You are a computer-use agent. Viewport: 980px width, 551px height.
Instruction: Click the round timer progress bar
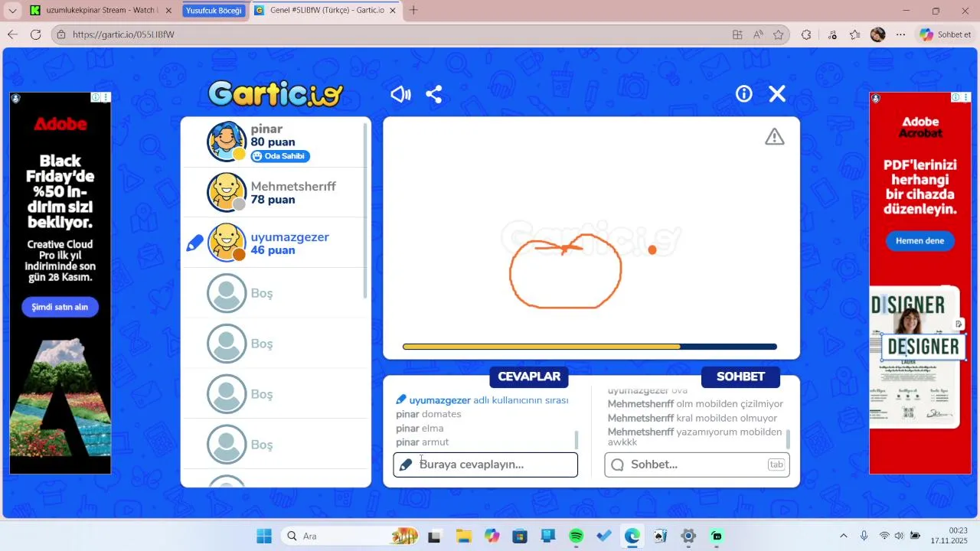(x=590, y=347)
